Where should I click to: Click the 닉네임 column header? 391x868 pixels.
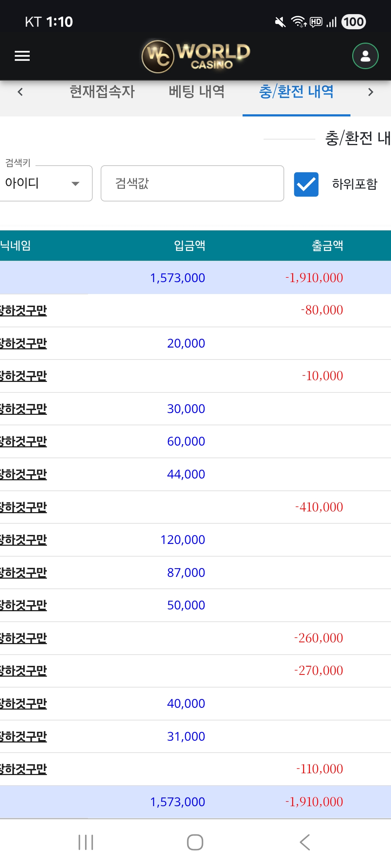click(x=16, y=246)
